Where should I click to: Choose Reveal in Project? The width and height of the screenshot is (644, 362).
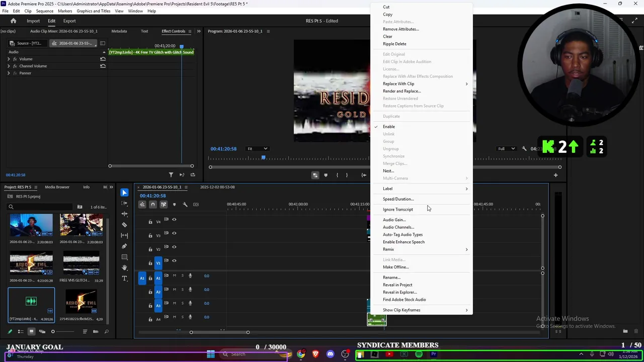[397, 285]
